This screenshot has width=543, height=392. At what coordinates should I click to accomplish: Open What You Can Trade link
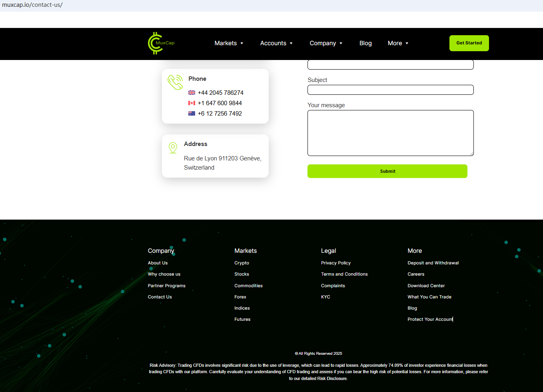(429, 297)
